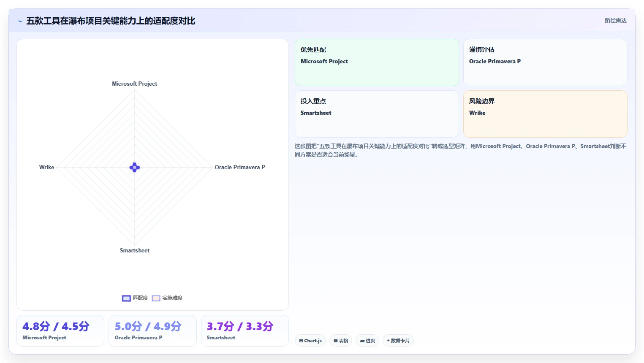644x363 pixels.
Task: Open the 谨慎评估 Oracle Primavera P card
Action: click(x=545, y=62)
